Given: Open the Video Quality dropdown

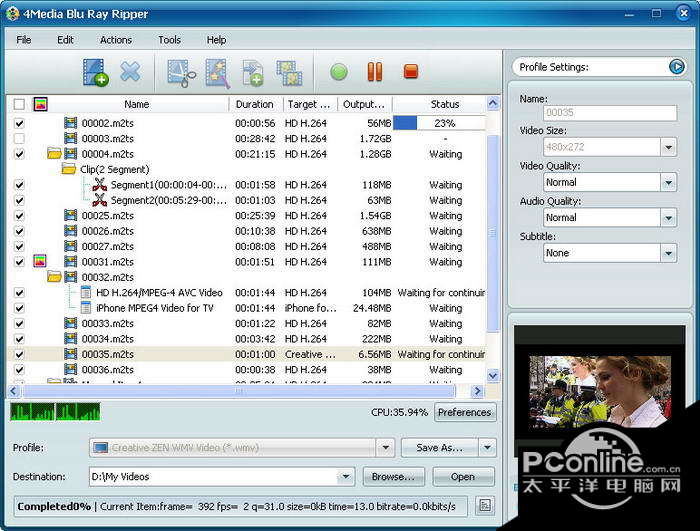Looking at the screenshot, I should point(668,183).
